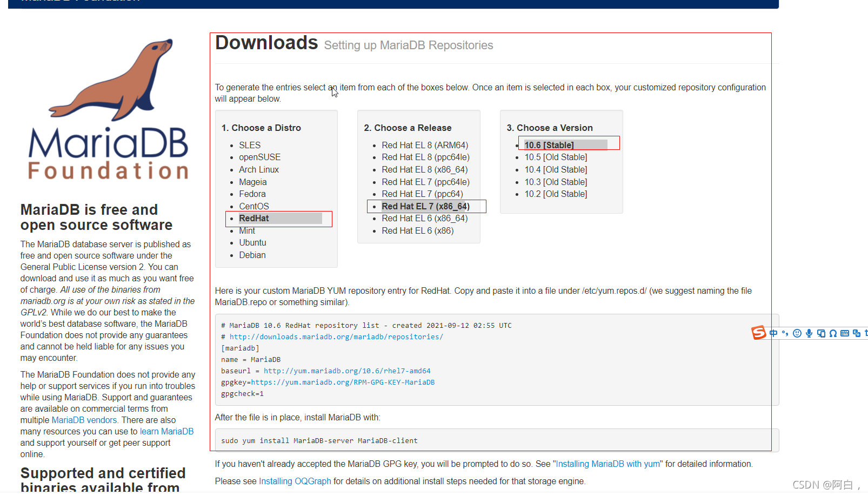The image size is (868, 495).
Task: Activate voice input microphone in Sogou toolbar
Action: [x=809, y=333]
